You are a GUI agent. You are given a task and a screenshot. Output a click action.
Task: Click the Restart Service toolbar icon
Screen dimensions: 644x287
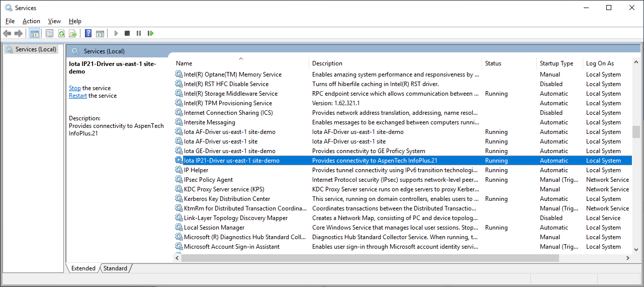(150, 33)
